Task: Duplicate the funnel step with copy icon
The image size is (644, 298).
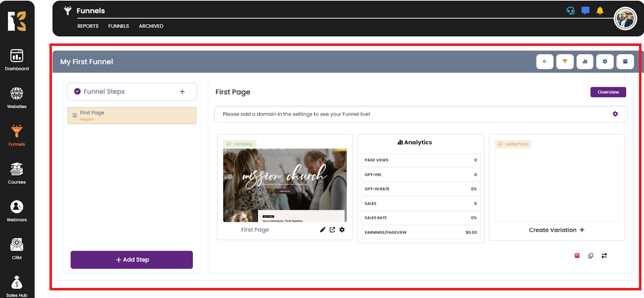Action: (591, 256)
